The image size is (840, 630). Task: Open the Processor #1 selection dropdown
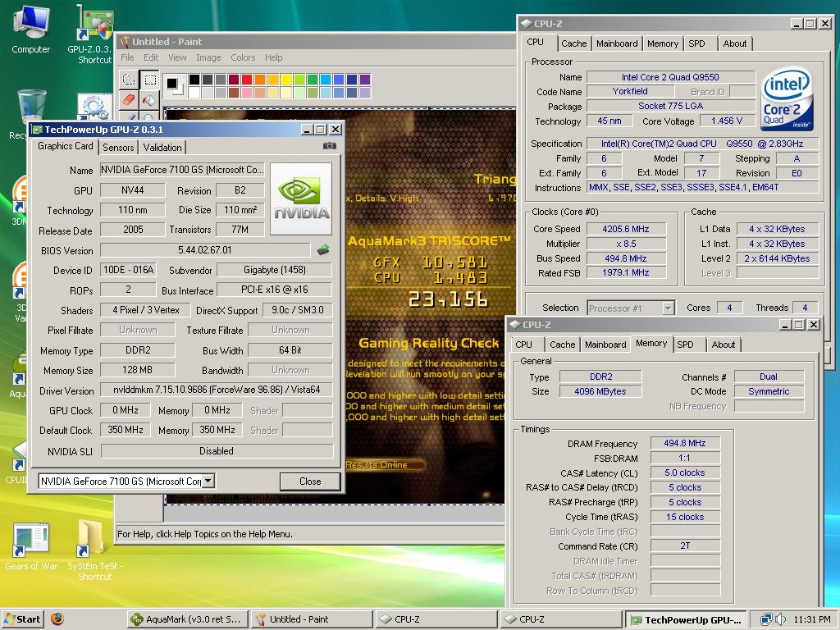pyautogui.click(x=668, y=308)
